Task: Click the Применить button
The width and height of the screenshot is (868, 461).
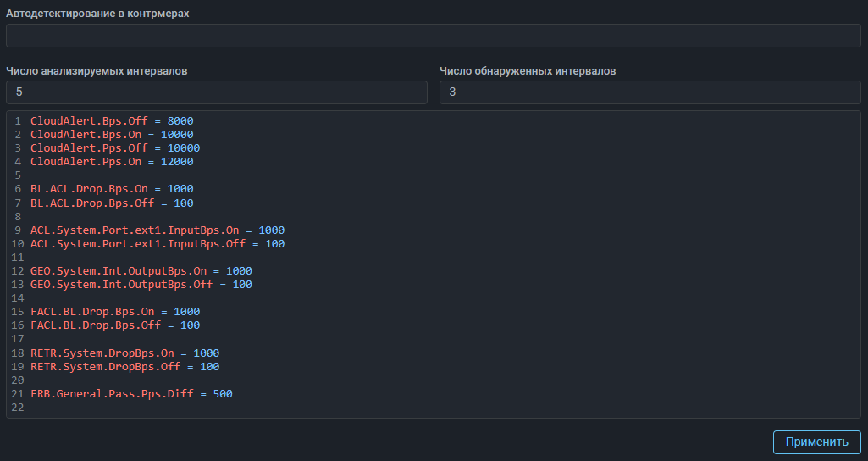Action: pyautogui.click(x=816, y=442)
